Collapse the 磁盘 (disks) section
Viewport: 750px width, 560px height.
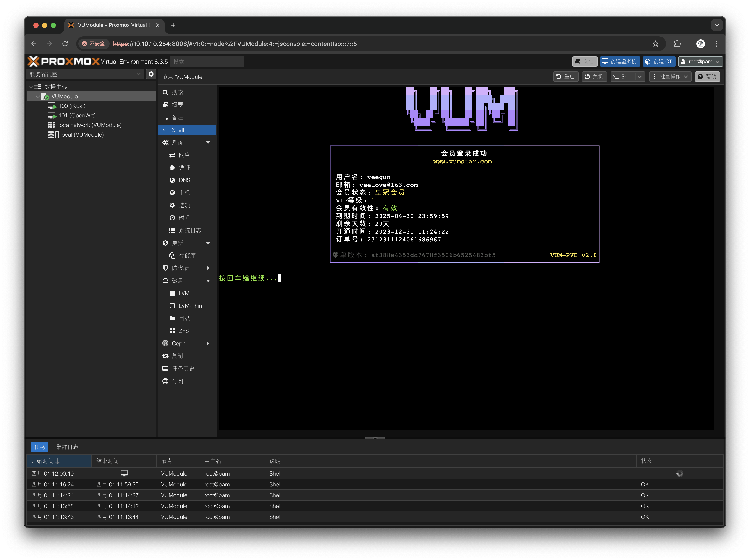208,281
